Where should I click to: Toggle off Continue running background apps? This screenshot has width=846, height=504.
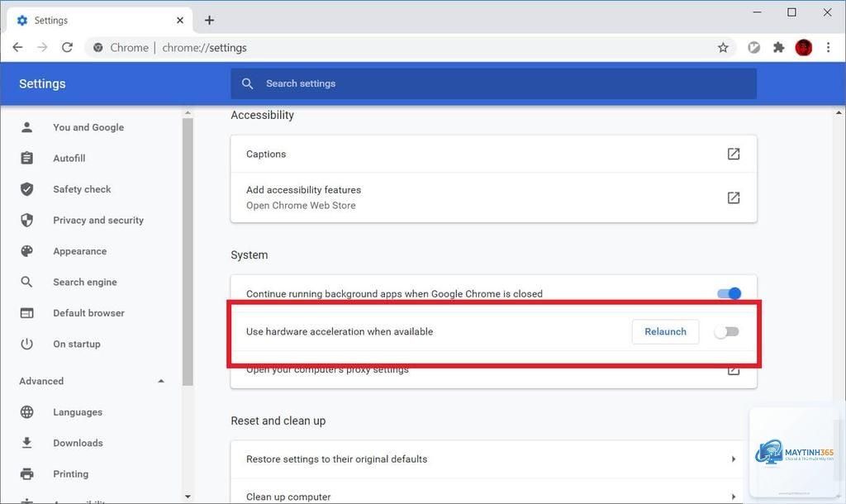point(729,293)
